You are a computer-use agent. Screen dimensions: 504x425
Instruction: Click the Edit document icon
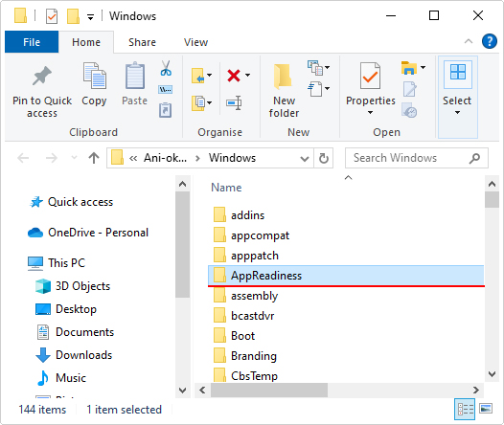coord(409,89)
